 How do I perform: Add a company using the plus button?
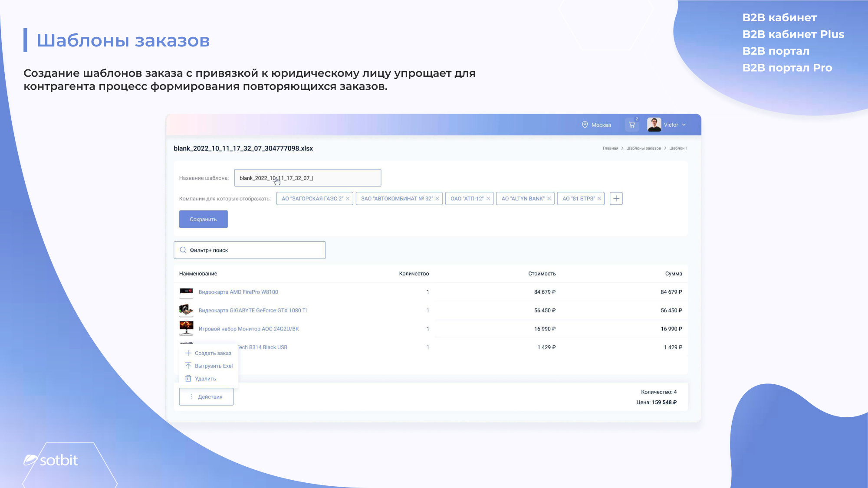click(616, 198)
